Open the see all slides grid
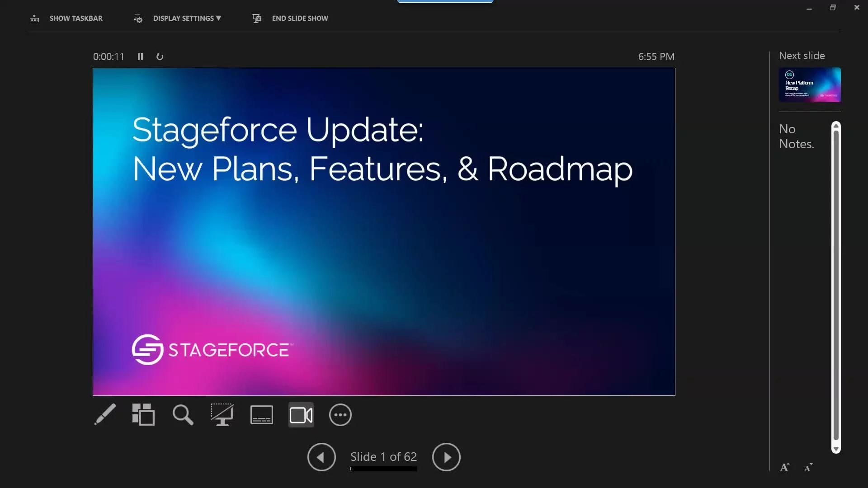The width and height of the screenshot is (868, 488). pos(143,414)
